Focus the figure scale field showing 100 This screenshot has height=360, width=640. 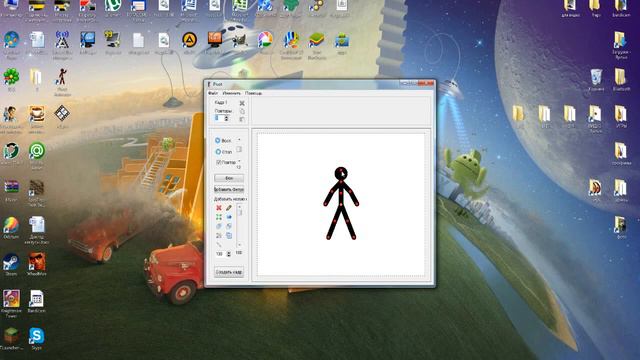click(x=220, y=254)
